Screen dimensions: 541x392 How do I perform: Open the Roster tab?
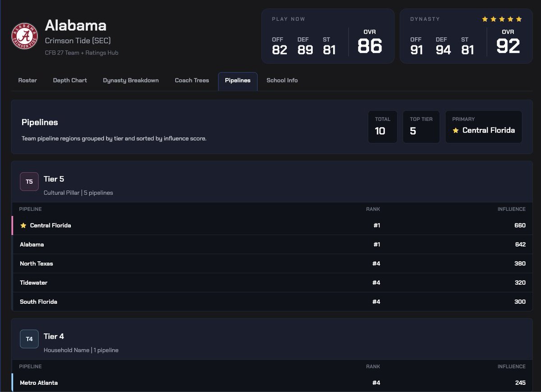(28, 80)
